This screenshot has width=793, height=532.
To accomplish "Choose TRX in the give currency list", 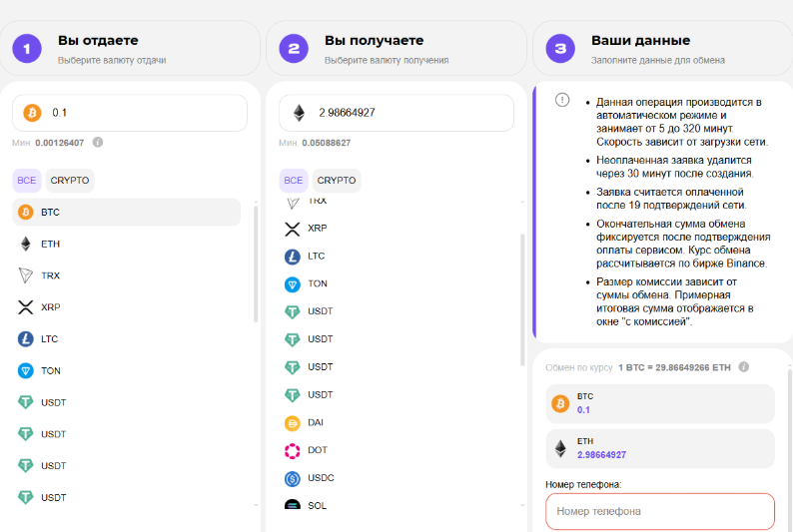I will click(x=50, y=275).
